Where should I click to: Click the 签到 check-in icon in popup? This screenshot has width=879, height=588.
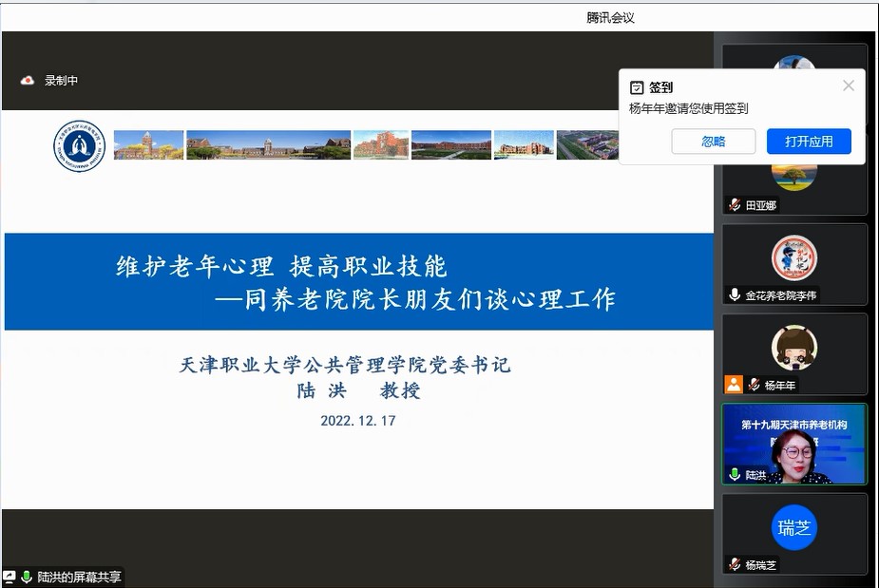point(637,87)
